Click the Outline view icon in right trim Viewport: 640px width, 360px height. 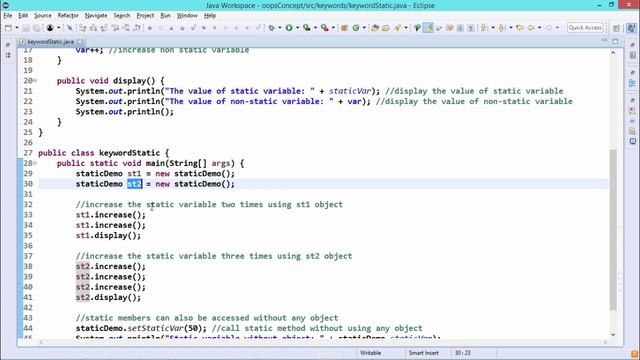632,83
